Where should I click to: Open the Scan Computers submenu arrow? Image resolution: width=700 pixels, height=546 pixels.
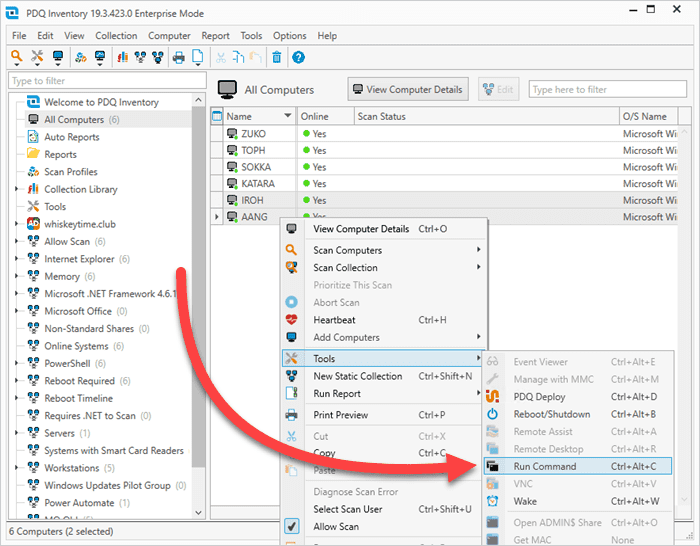pyautogui.click(x=479, y=250)
